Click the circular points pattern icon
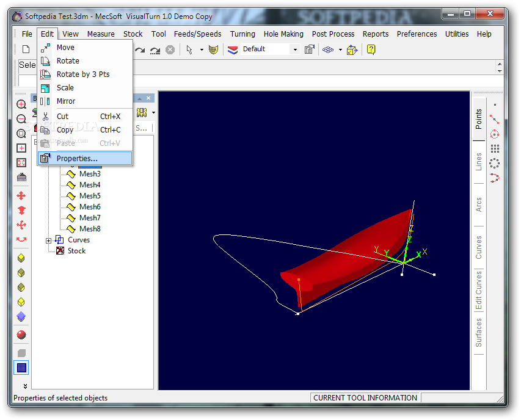This screenshot has height=420, width=521. tap(494, 163)
